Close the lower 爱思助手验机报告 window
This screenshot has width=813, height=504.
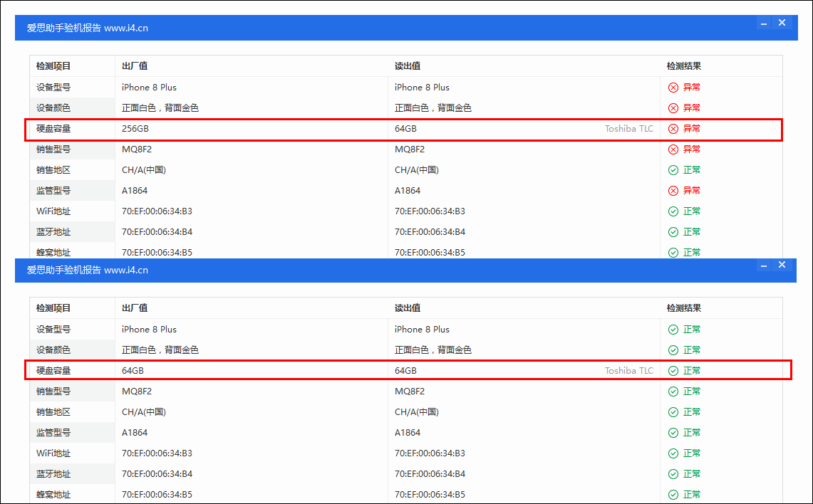[782, 265]
